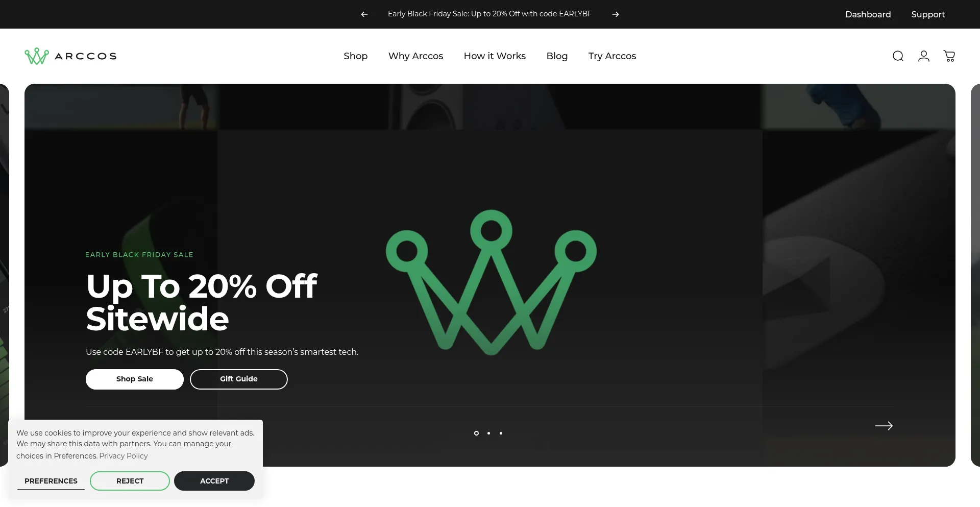Go to the Blog page
The width and height of the screenshot is (980, 507).
(x=557, y=56)
